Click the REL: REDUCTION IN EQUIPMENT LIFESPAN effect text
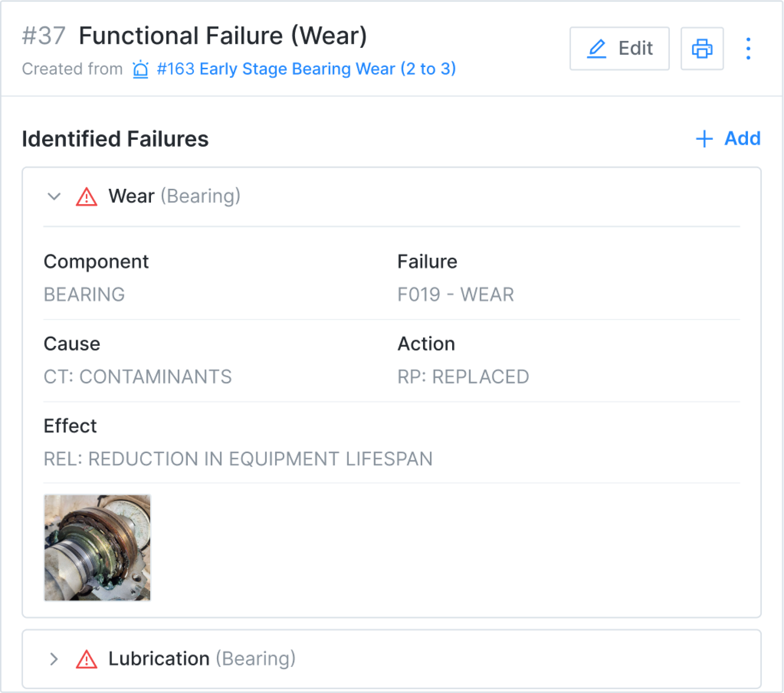The height and width of the screenshot is (693, 784). click(x=238, y=459)
